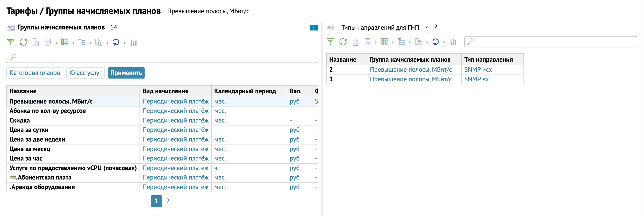This screenshot has width=644, height=216.
Task: Open the SNMP исх direction type link
Action: point(478,70)
